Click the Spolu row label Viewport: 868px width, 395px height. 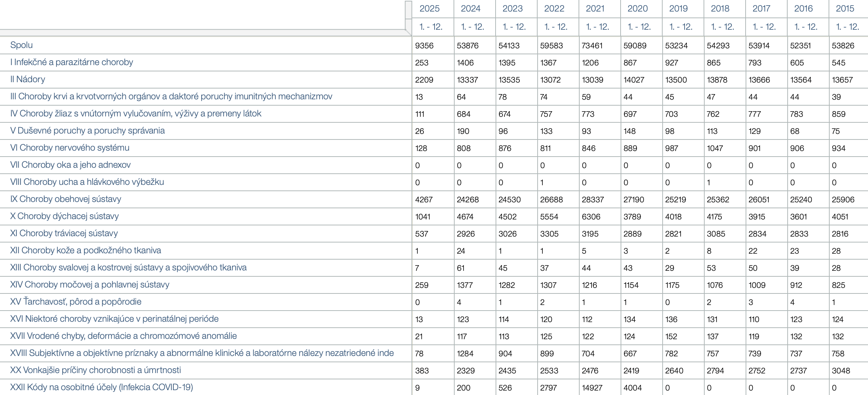click(x=22, y=45)
